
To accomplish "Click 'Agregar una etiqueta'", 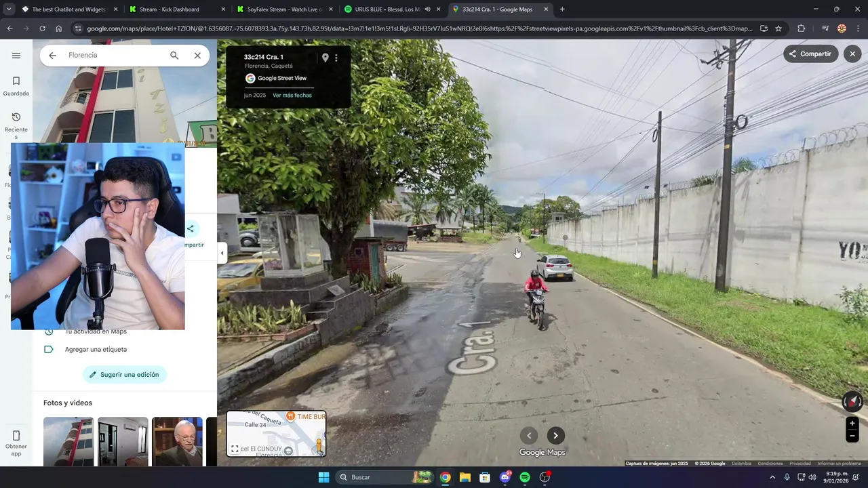I will pyautogui.click(x=96, y=350).
